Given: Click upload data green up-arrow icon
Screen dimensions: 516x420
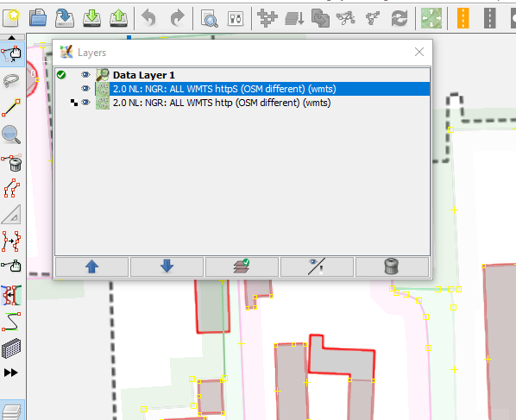Looking at the screenshot, I should click(118, 18).
